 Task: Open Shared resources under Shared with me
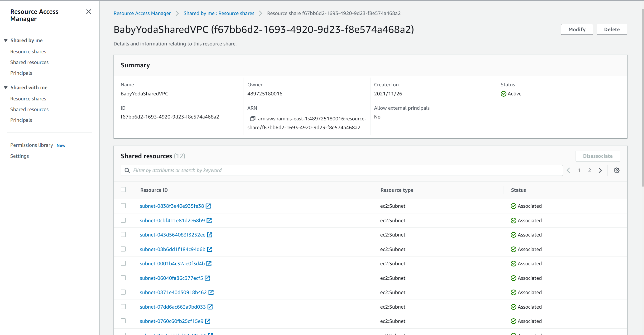29,109
